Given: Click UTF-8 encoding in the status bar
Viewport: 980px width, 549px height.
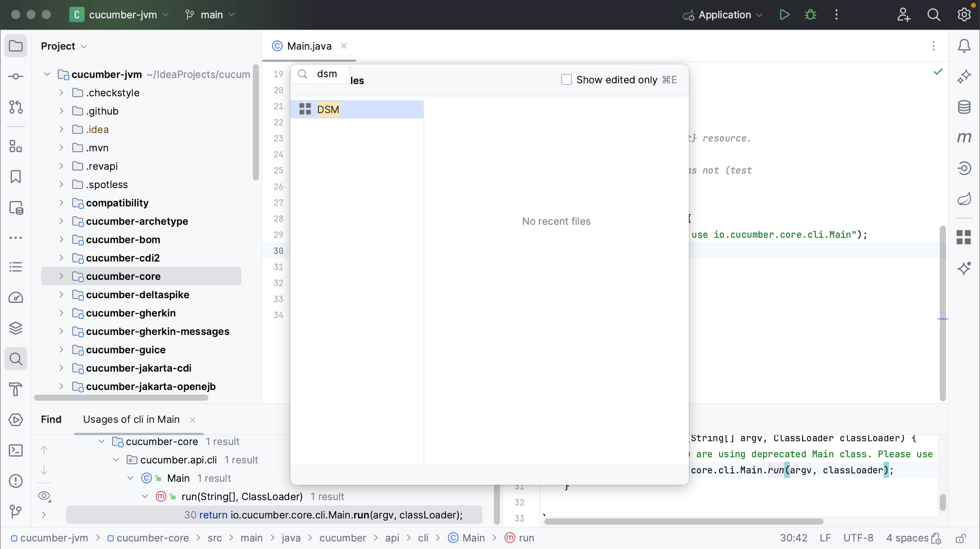Looking at the screenshot, I should coord(858,538).
